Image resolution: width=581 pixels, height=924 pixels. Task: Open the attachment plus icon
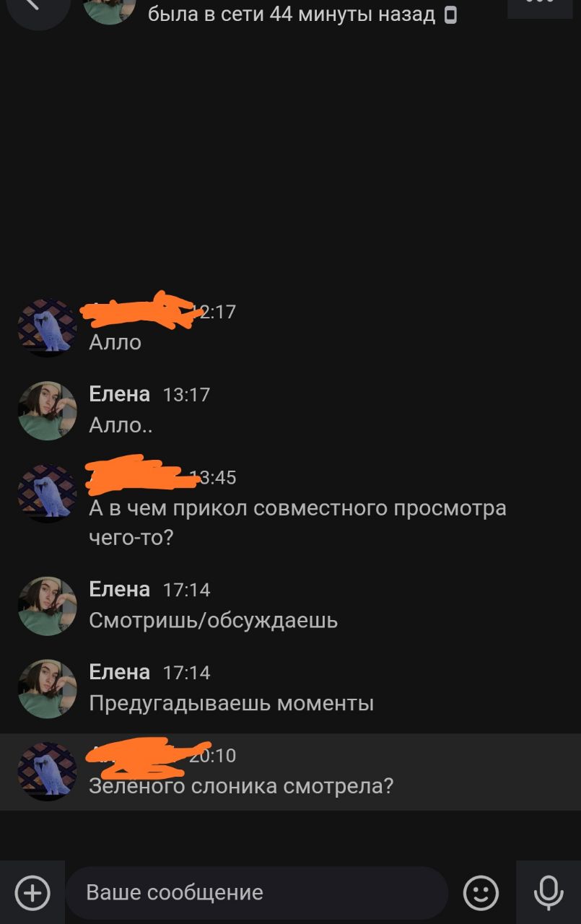tap(32, 893)
